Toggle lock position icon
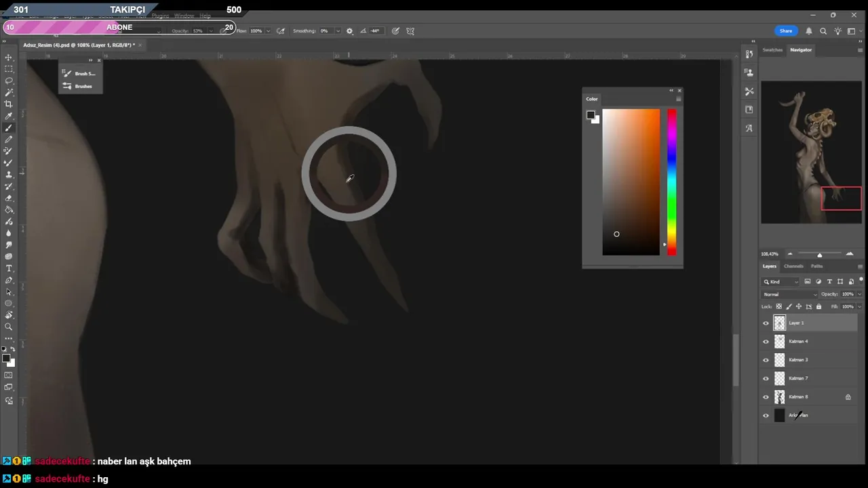The width and height of the screenshot is (868, 488). click(798, 306)
